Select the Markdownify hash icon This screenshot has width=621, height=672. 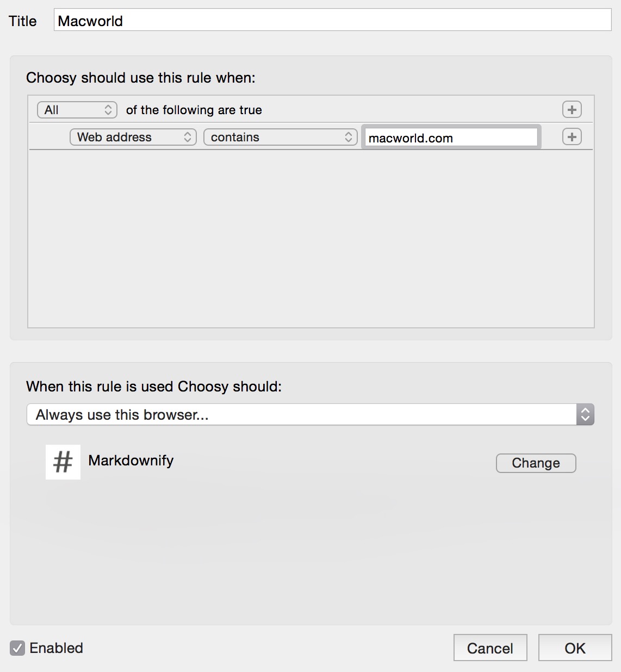(63, 462)
